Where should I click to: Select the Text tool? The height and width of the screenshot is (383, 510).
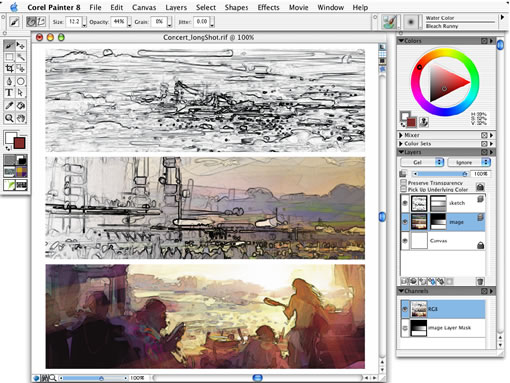9,93
